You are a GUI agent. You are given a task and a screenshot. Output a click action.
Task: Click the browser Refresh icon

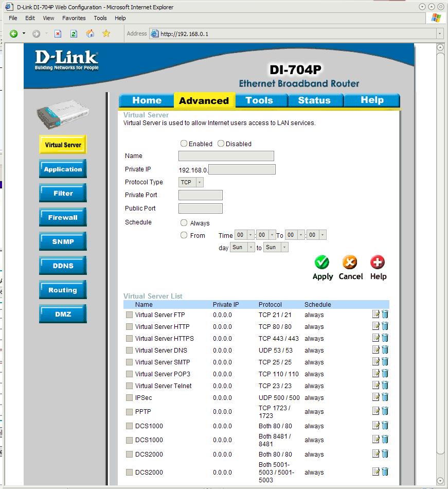73,33
